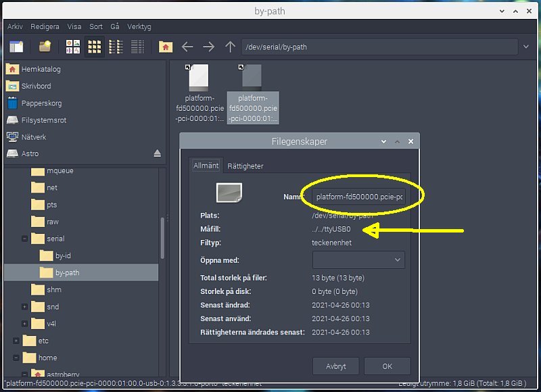The image size is (541, 392).
Task: Eject the Astro volume
Action: click(158, 153)
